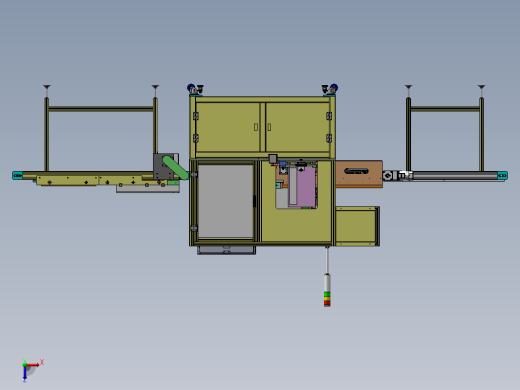Screen dimensions: 520x390
Task: Select the gray tray below the cabinet
Action: click(x=226, y=250)
